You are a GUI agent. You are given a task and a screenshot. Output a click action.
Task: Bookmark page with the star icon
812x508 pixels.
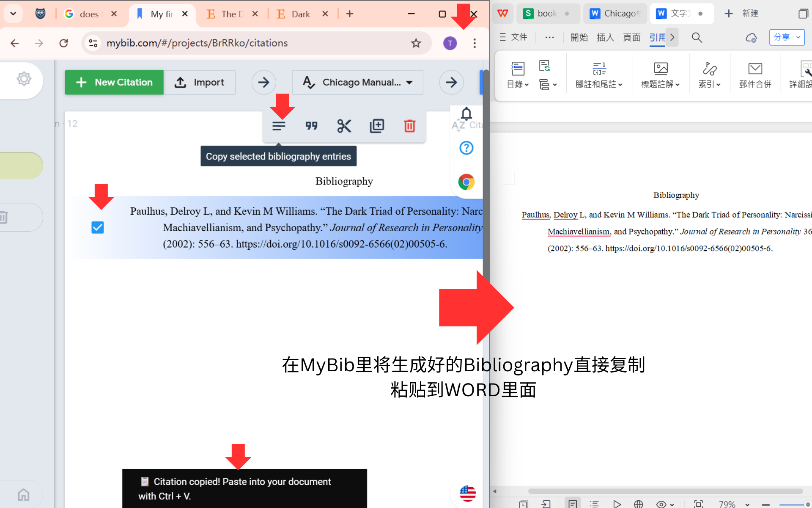(x=416, y=43)
